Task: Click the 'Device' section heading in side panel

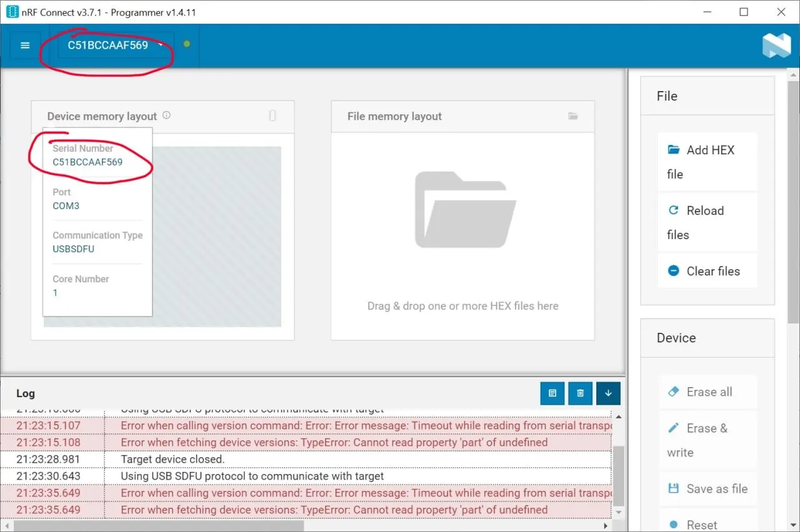Action: click(x=676, y=338)
